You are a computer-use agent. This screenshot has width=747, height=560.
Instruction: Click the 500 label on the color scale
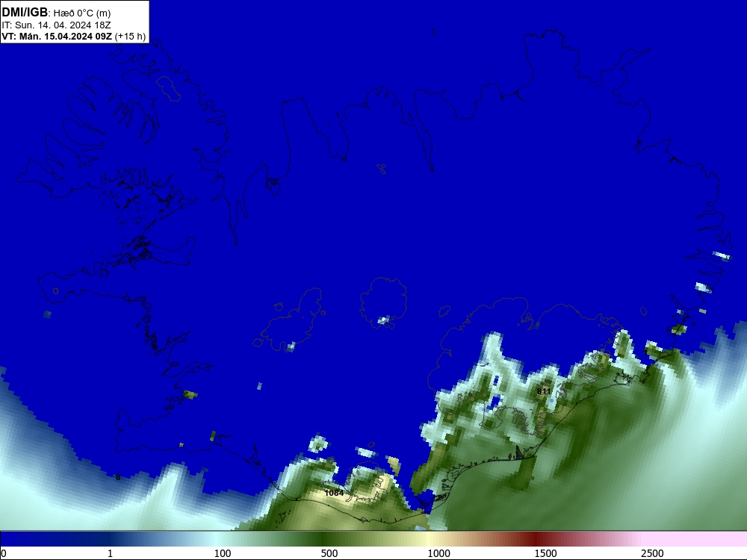(x=329, y=553)
